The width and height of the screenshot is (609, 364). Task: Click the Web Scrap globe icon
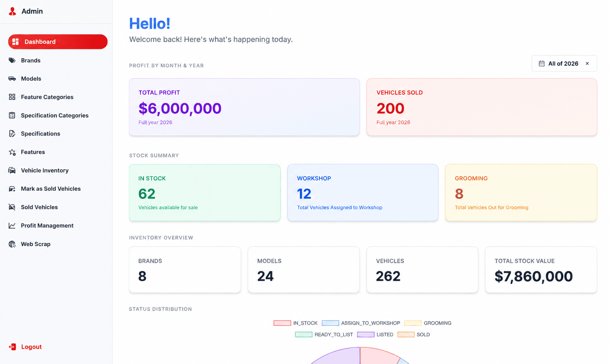click(x=12, y=244)
